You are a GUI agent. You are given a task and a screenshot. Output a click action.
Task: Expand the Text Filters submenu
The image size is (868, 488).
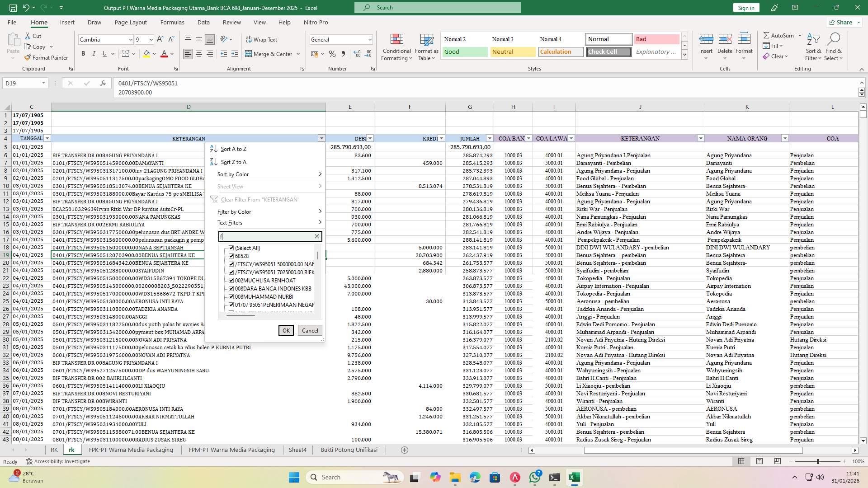[230, 222]
